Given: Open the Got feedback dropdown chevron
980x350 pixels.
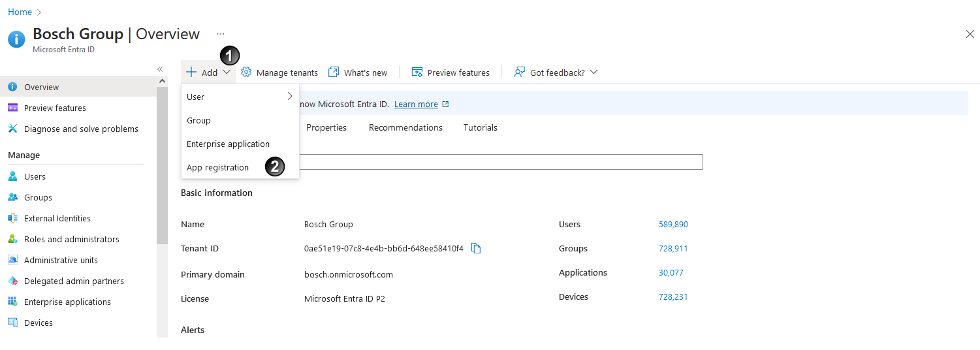Looking at the screenshot, I should coord(593,72).
